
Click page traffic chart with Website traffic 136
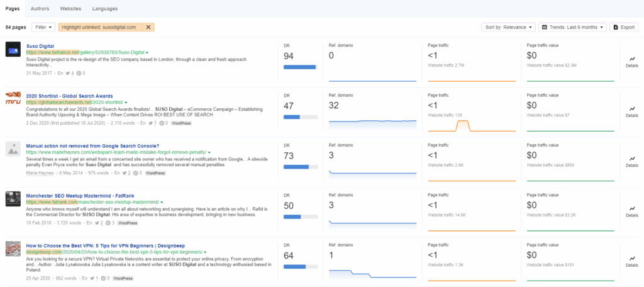click(x=472, y=125)
